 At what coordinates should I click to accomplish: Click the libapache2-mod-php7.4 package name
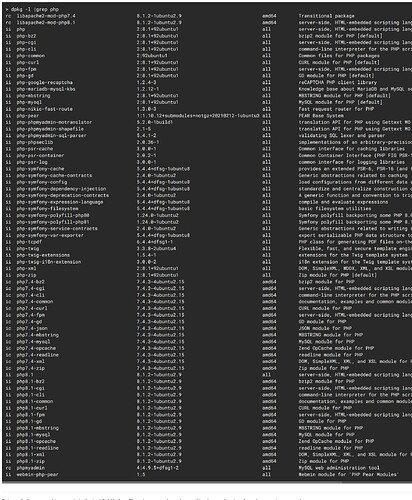tap(46, 16)
